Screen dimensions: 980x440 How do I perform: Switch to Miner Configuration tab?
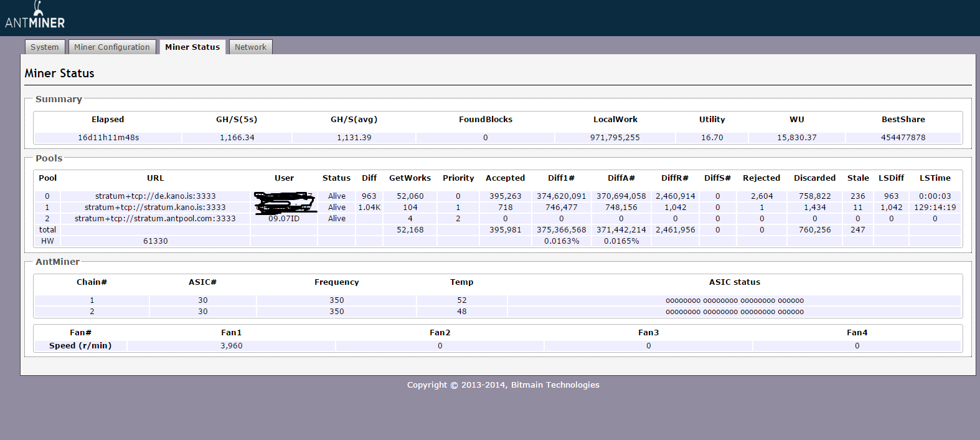pos(112,47)
